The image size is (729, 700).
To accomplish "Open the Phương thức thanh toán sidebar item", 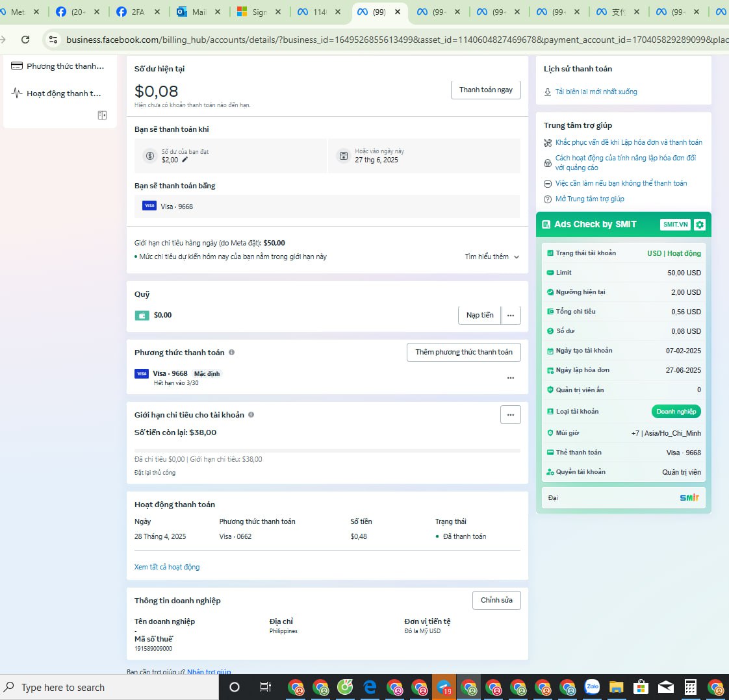I will 58,66.
